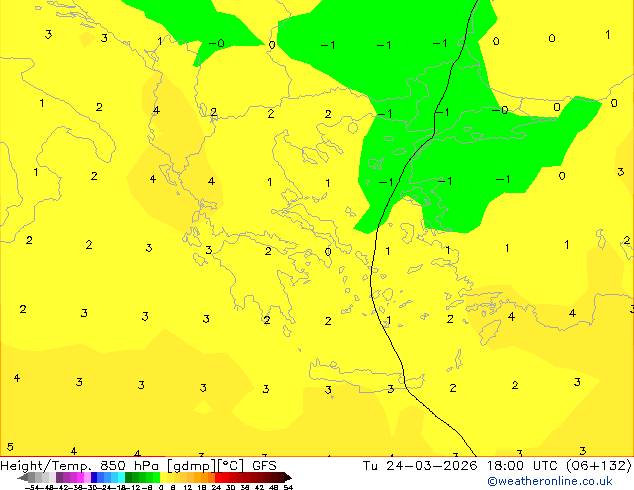This screenshot has height=490, width=634.
Task: Pick the cyan swatch in the temperature legend
Action: [x=121, y=477]
